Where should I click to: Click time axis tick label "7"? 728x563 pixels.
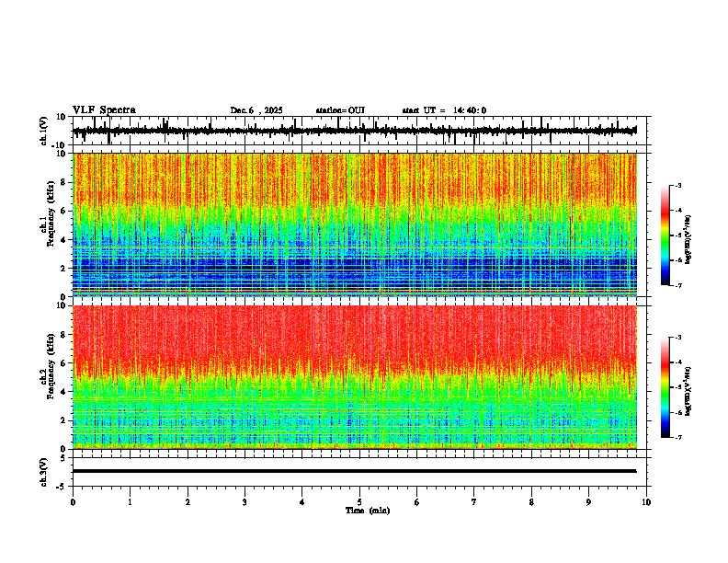pyautogui.click(x=474, y=502)
